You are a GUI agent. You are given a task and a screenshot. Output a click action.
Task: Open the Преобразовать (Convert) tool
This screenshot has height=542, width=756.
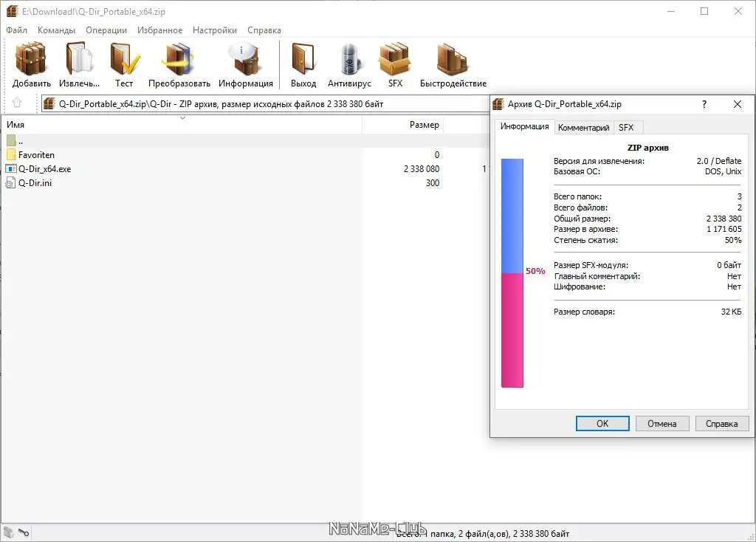tap(179, 59)
